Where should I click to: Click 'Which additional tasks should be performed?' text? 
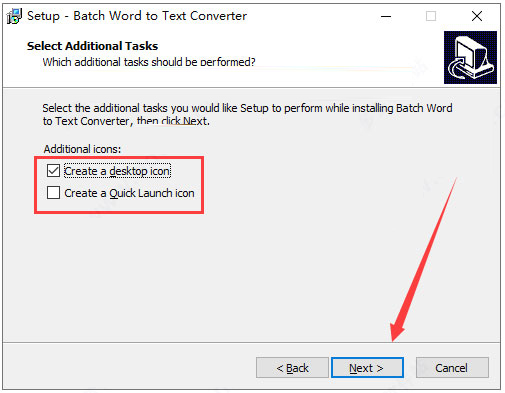(x=149, y=62)
